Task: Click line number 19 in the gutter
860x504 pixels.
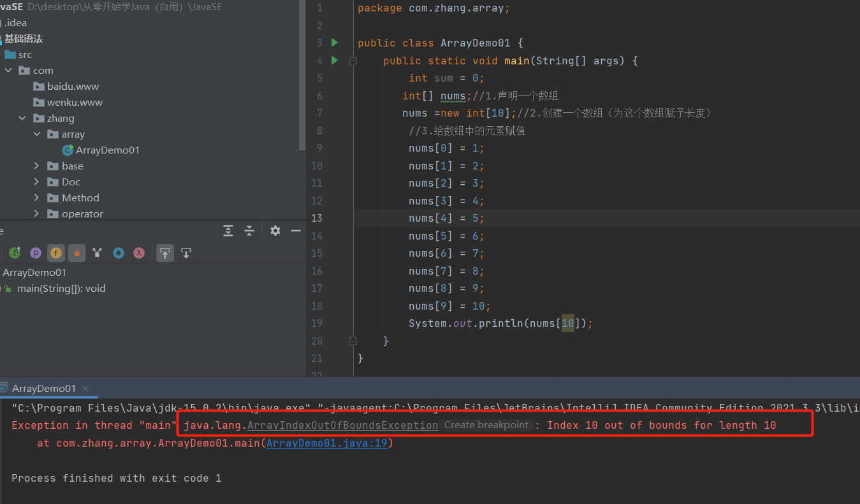Action: 317,323
